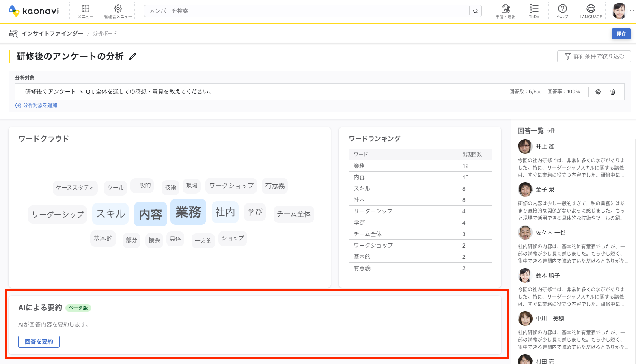This screenshot has height=364, width=636.
Task: Open the detailed filter conditions button
Action: [594, 56]
